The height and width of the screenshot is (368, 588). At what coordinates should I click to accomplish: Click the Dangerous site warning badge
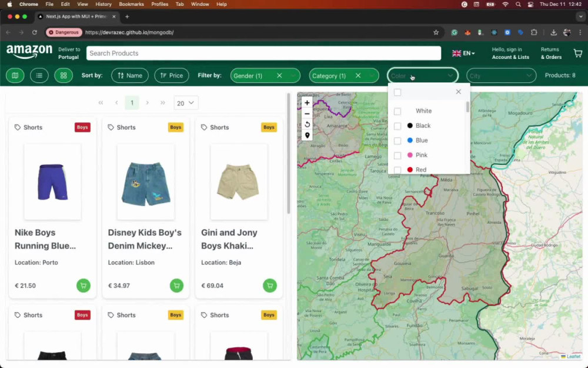(x=64, y=32)
